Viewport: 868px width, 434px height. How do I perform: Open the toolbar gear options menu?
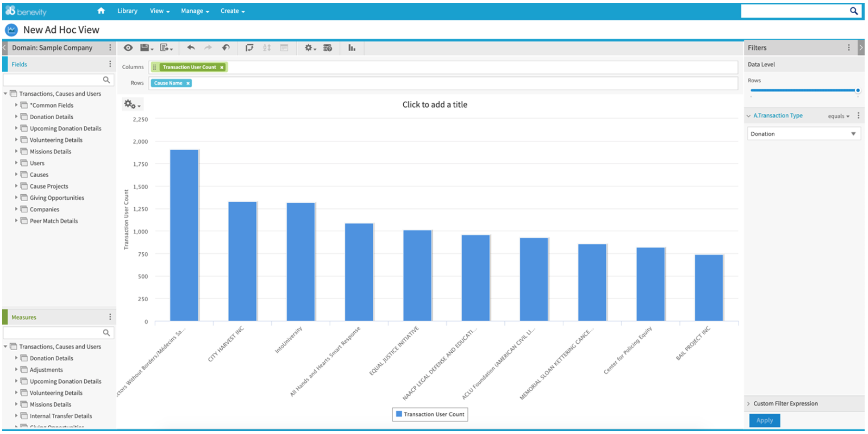[x=310, y=48]
